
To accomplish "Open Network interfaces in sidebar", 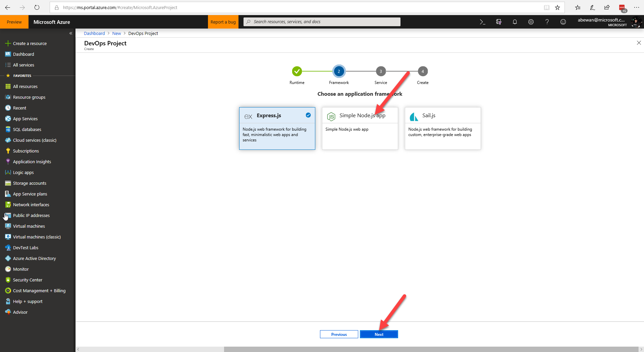I will [x=31, y=205].
